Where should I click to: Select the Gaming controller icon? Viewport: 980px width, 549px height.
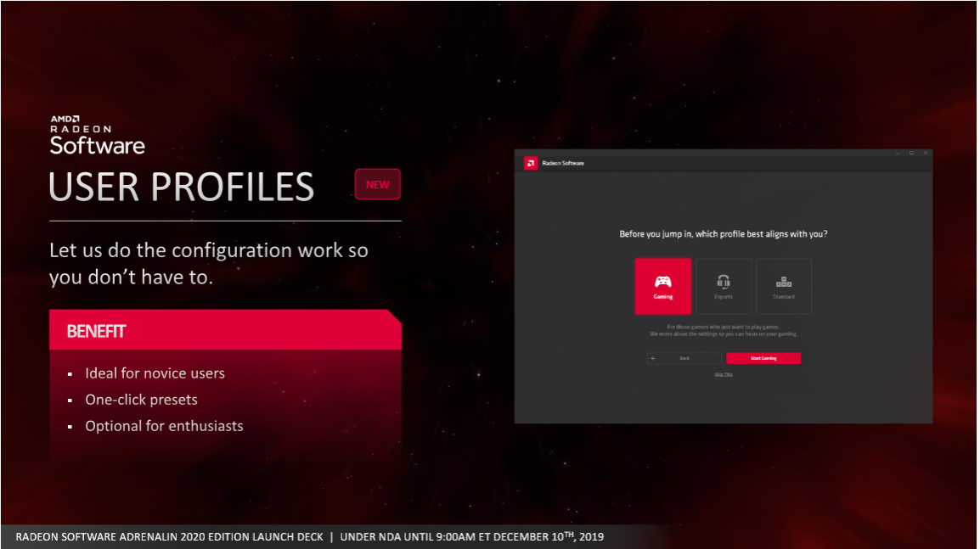662,282
